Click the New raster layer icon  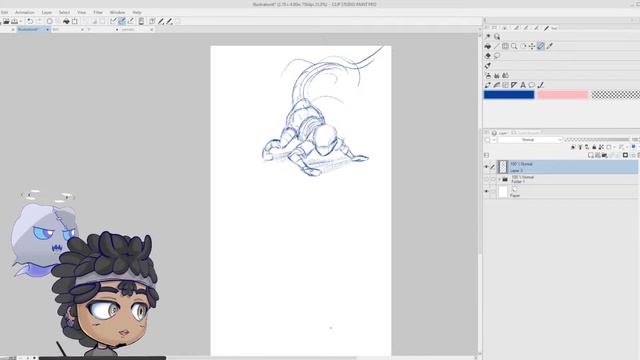591,156
